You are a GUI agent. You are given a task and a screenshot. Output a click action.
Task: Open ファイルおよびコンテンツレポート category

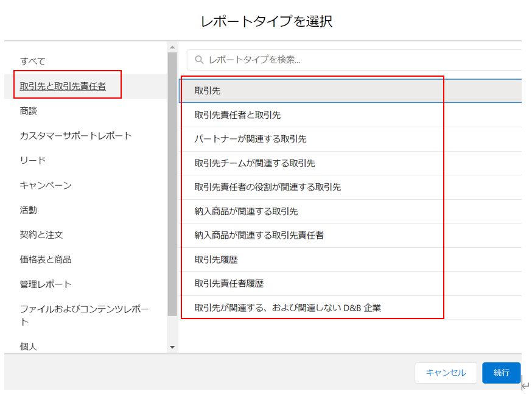tap(84, 315)
